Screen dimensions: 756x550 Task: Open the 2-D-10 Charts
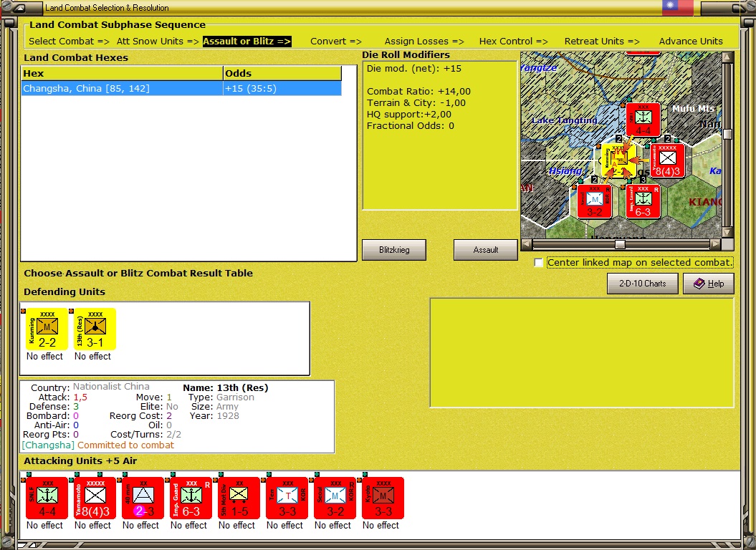point(642,284)
